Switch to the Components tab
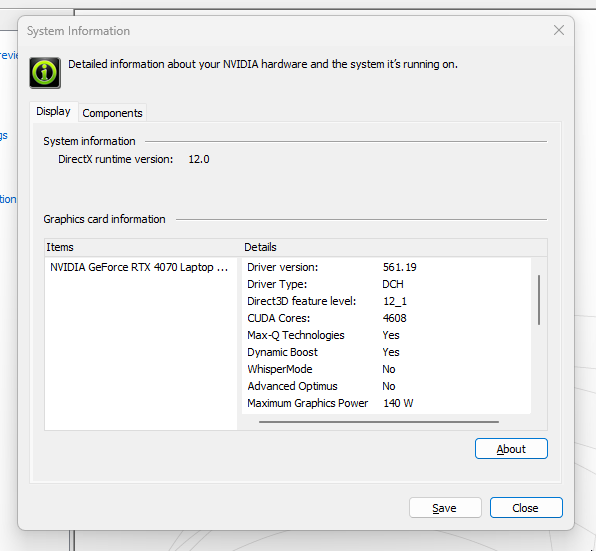 tap(112, 113)
